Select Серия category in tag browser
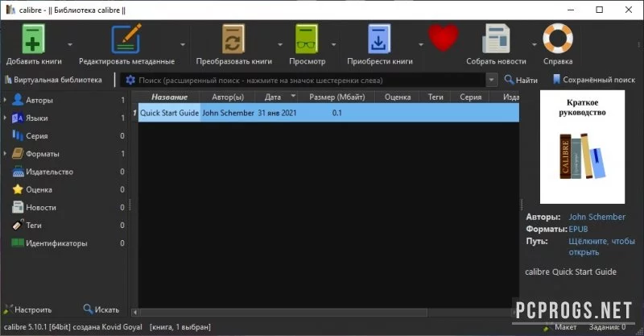Image resolution: width=644 pixels, height=336 pixels. pos(36,135)
